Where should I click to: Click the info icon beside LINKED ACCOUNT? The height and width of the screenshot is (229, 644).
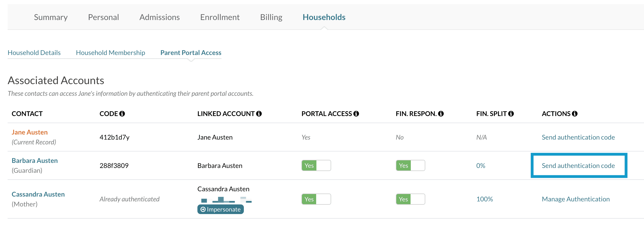point(259,113)
